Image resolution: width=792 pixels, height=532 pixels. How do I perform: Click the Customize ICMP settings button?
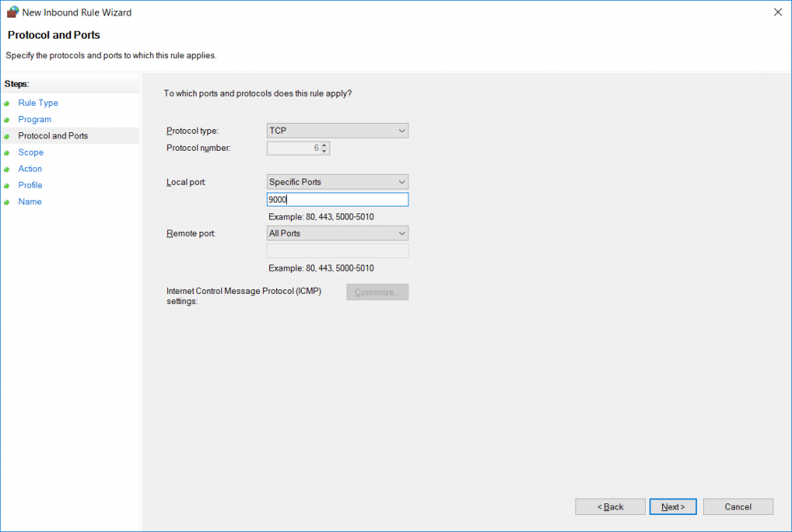coord(377,292)
